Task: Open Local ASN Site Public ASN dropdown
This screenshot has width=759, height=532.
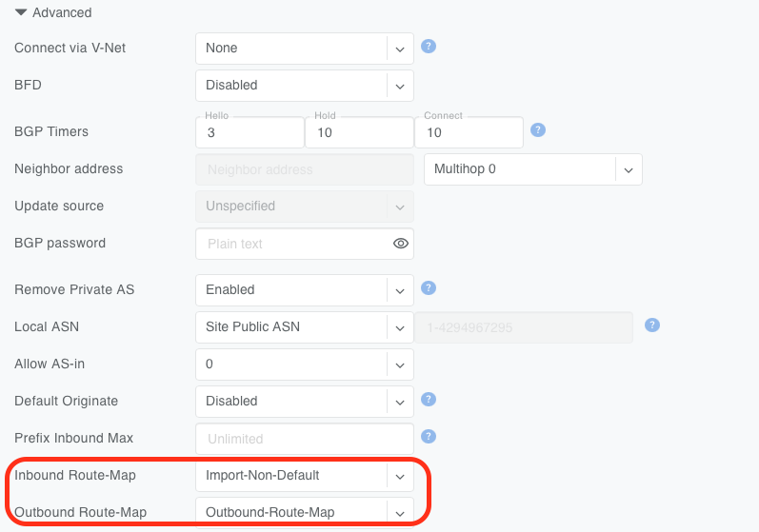Action: point(304,326)
